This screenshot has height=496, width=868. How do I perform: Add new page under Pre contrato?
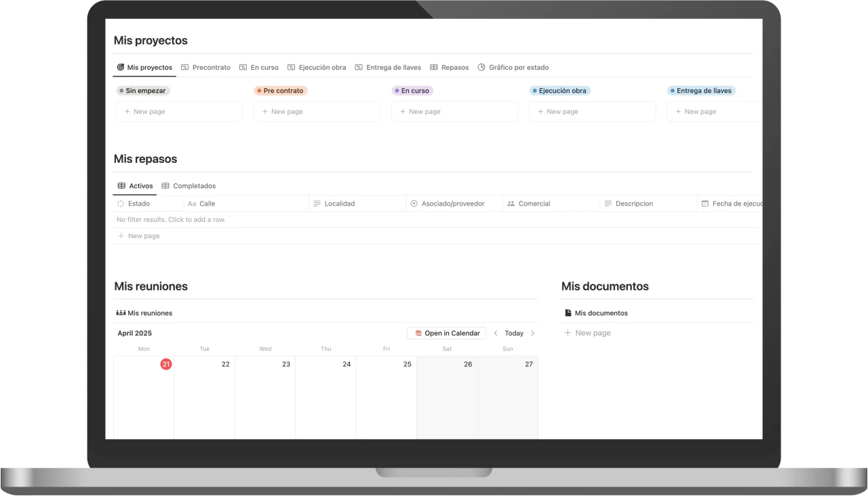(317, 112)
